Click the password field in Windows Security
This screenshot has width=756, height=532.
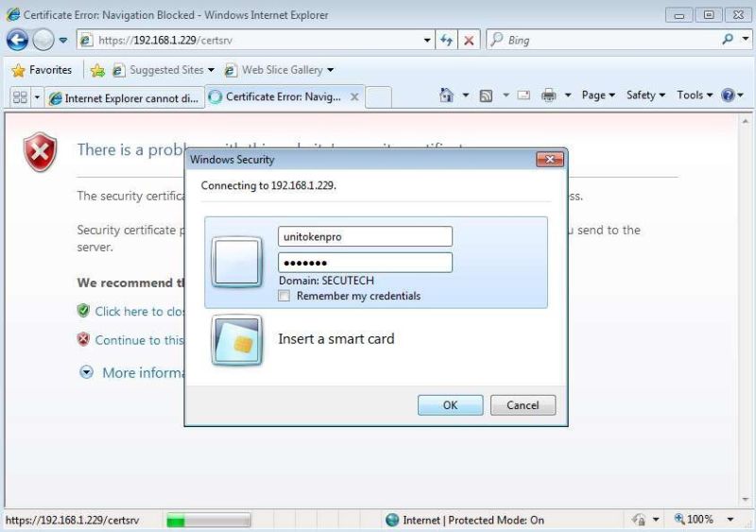click(x=365, y=263)
